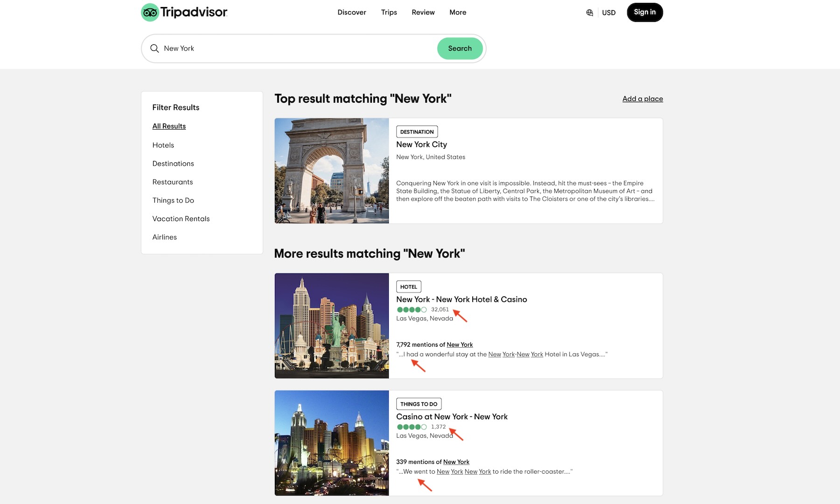840x504 pixels.
Task: Click the Tripadvisor owl logo
Action: pyautogui.click(x=150, y=13)
